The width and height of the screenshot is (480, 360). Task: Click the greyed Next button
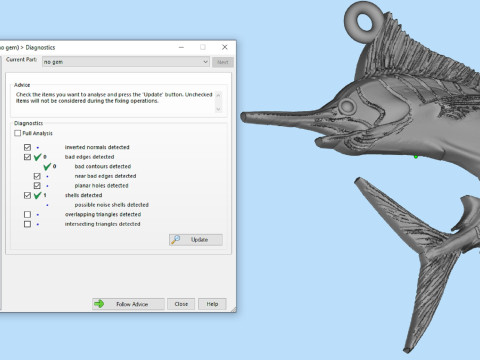(x=223, y=62)
